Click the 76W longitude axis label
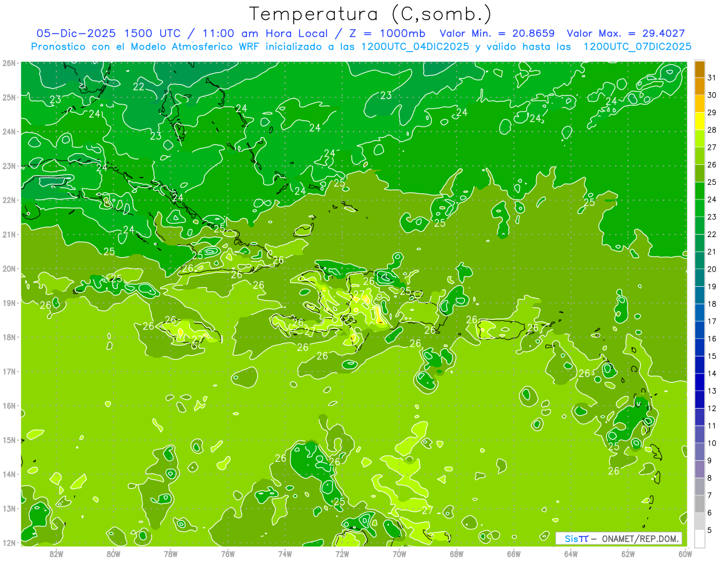This screenshot has width=728, height=562. click(227, 554)
